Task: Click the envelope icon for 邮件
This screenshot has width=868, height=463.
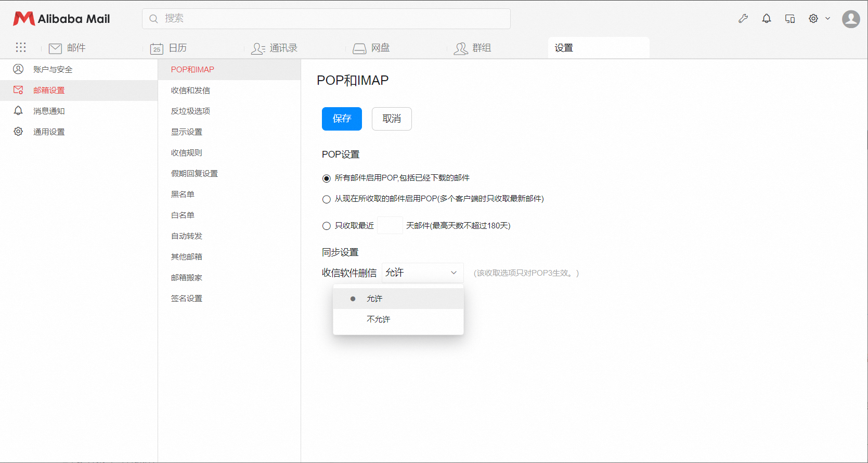Action: 55,48
